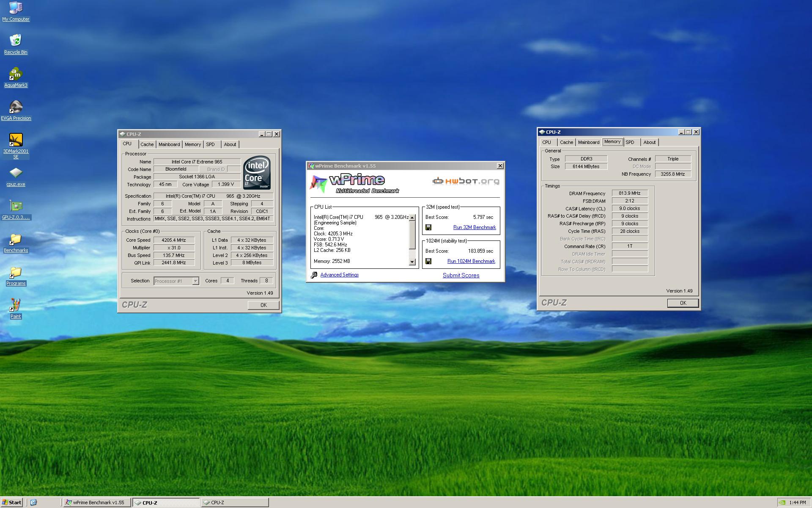This screenshot has width=812, height=508.
Task: Open Advanced Settings link
Action: [x=339, y=275]
